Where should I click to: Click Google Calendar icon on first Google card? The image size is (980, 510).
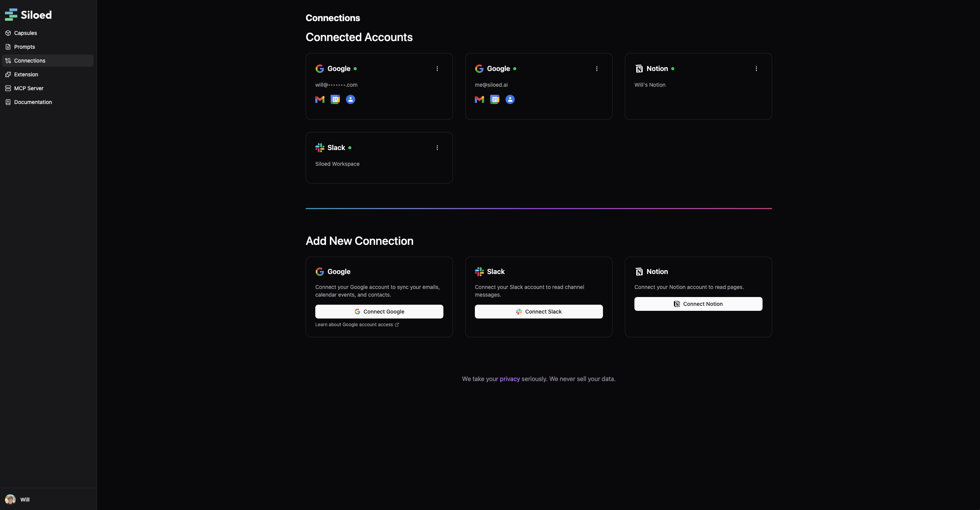pyautogui.click(x=335, y=99)
